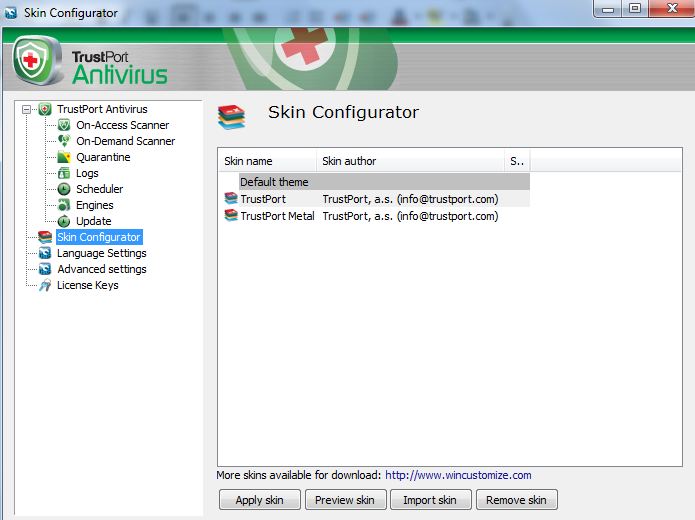Sort by the Skin name column header
The image size is (695, 520).
[267, 161]
